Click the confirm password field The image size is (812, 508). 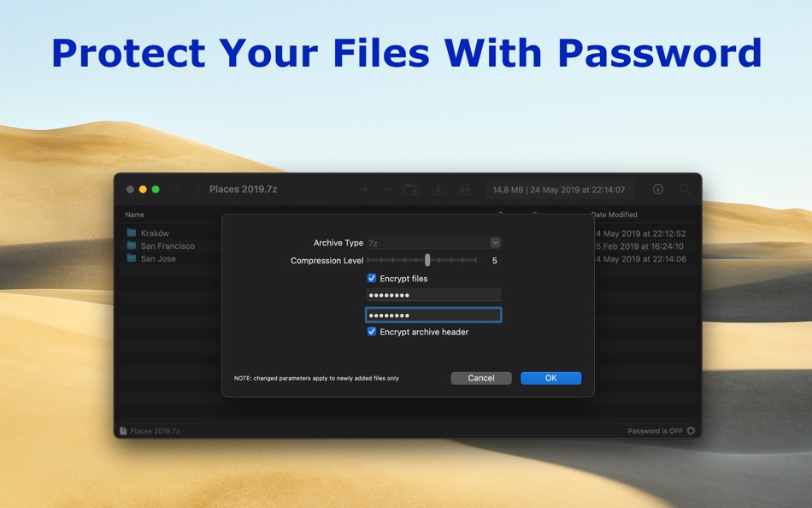coord(433,316)
